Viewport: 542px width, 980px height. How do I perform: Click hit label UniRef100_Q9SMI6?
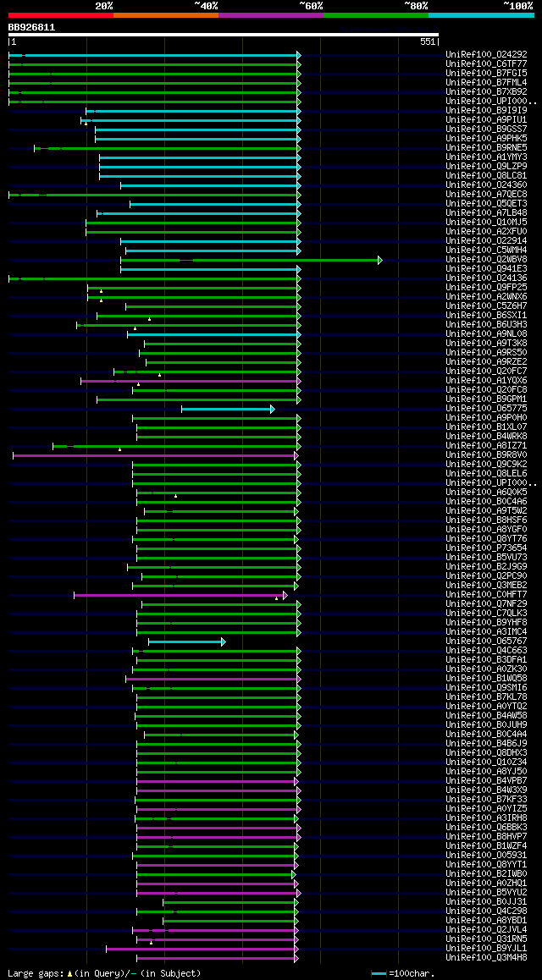[486, 687]
